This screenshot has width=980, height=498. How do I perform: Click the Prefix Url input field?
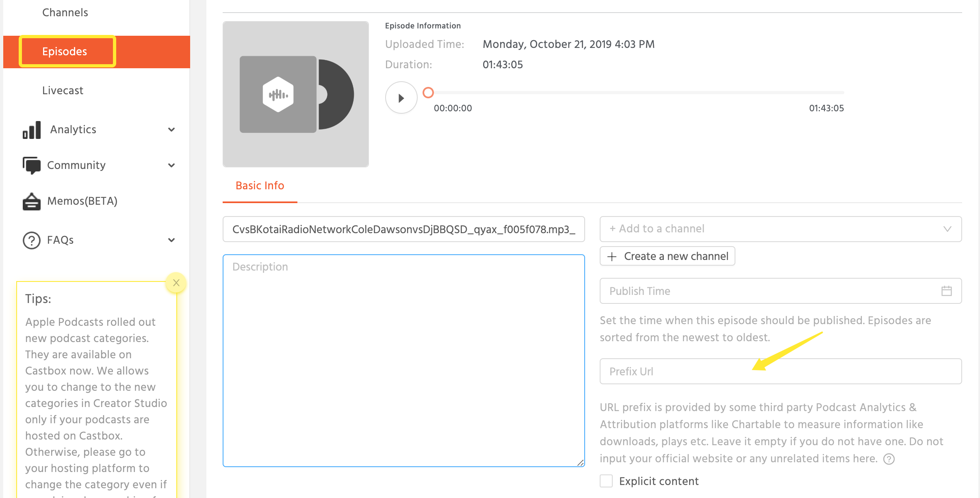click(780, 371)
